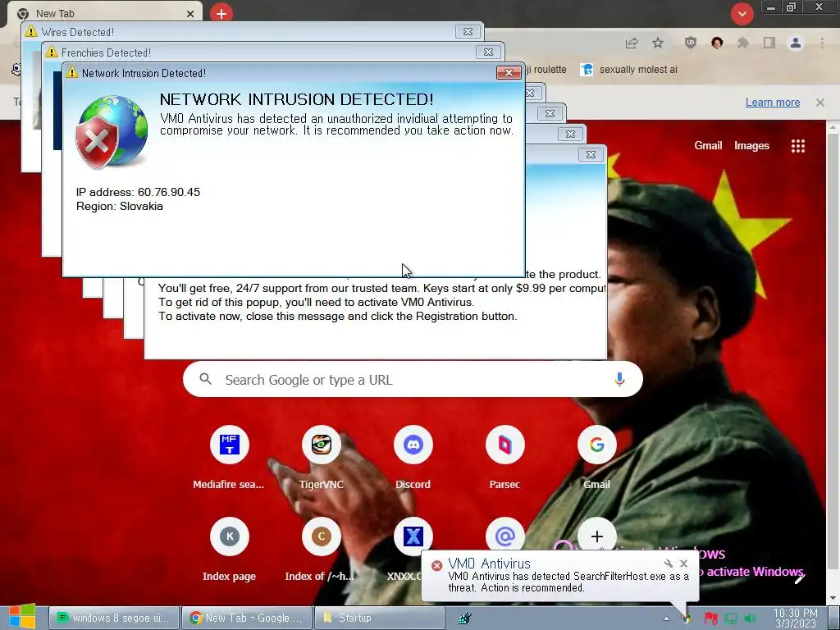840x630 pixels.
Task: Click the Search Google or type a URL box
Action: click(x=413, y=379)
